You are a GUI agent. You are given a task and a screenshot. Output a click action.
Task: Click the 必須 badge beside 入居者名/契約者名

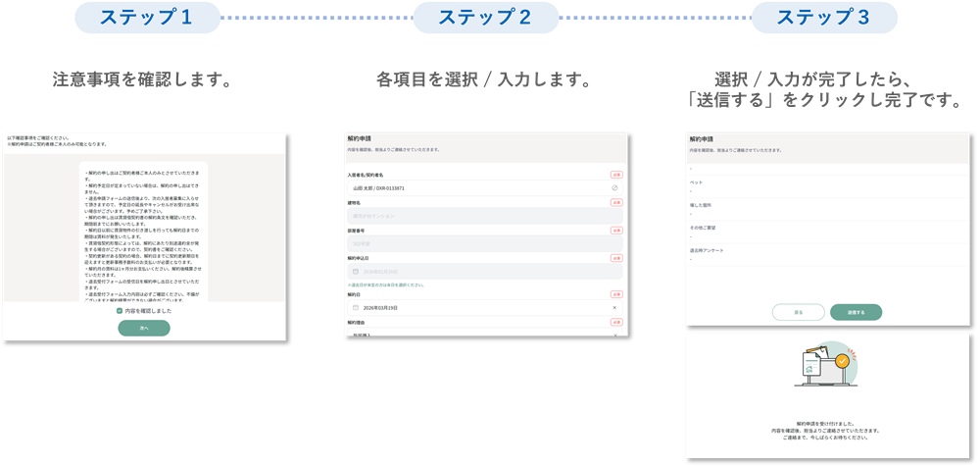tap(616, 176)
